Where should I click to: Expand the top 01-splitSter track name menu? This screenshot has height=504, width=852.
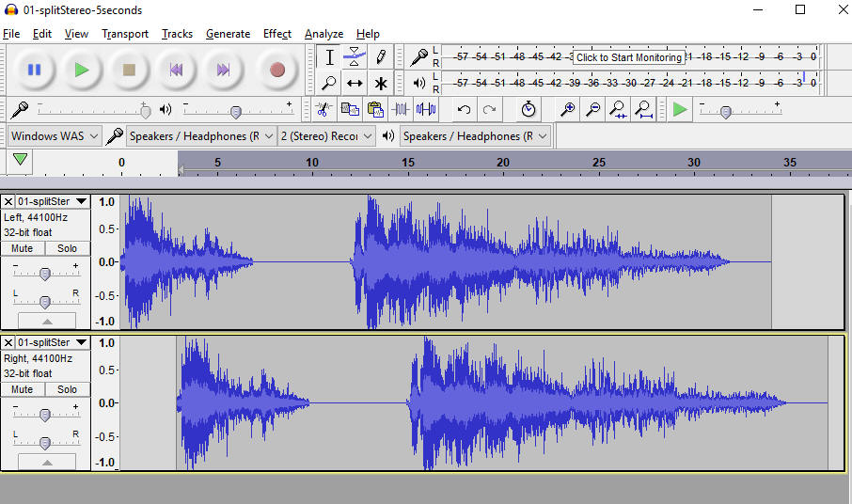click(x=81, y=201)
